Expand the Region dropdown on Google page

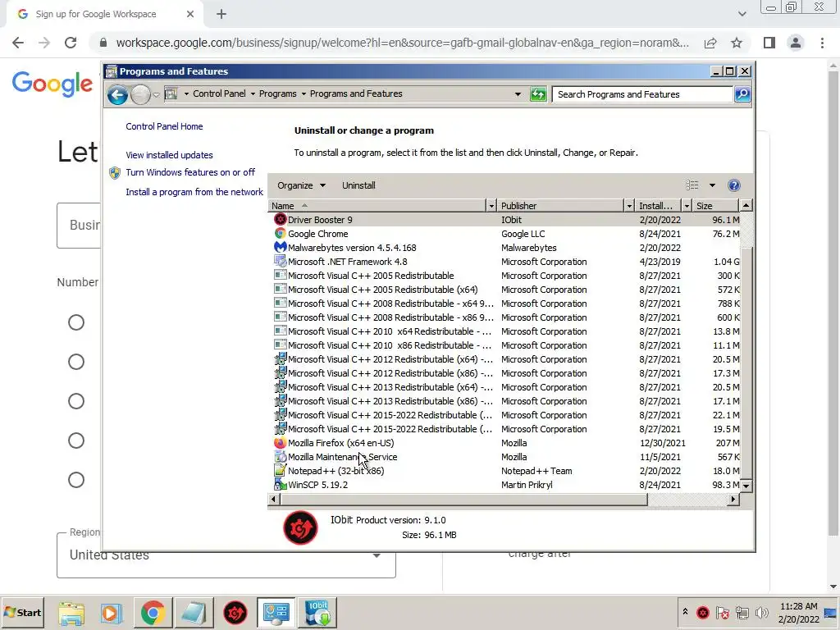pos(377,555)
